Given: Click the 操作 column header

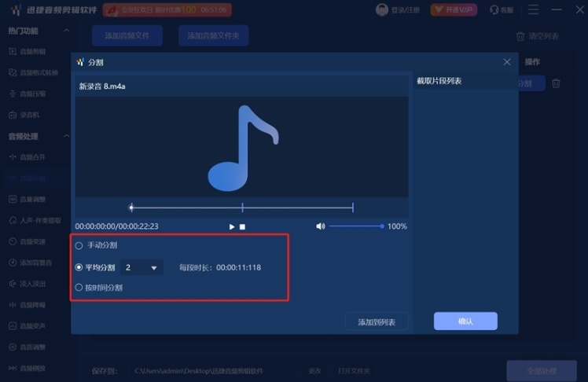Looking at the screenshot, I should (532, 62).
